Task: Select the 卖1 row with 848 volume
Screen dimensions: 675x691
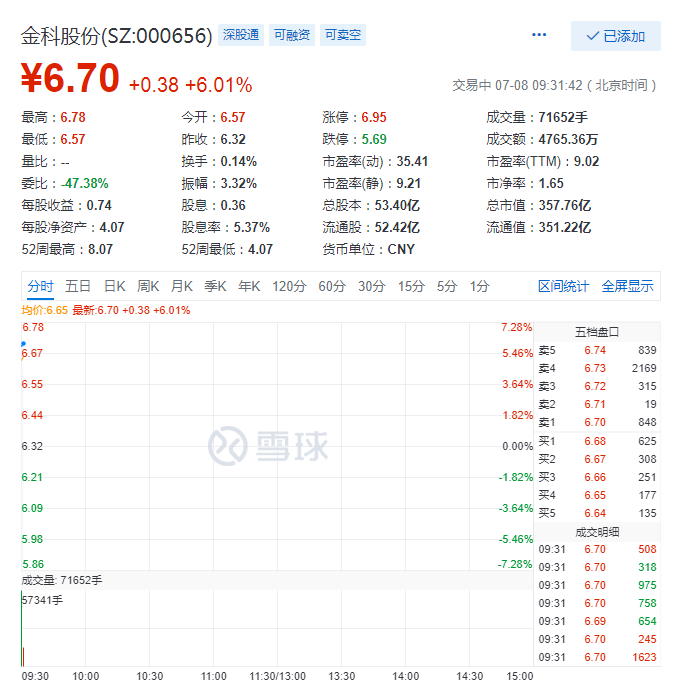Action: [597, 423]
